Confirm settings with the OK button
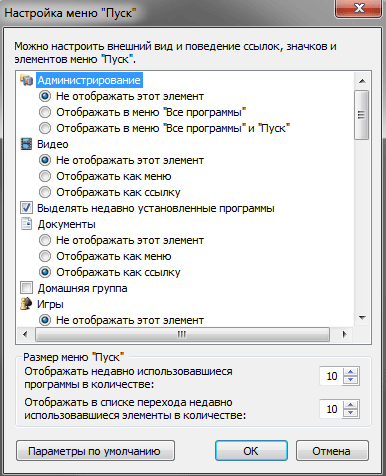 coord(251,451)
